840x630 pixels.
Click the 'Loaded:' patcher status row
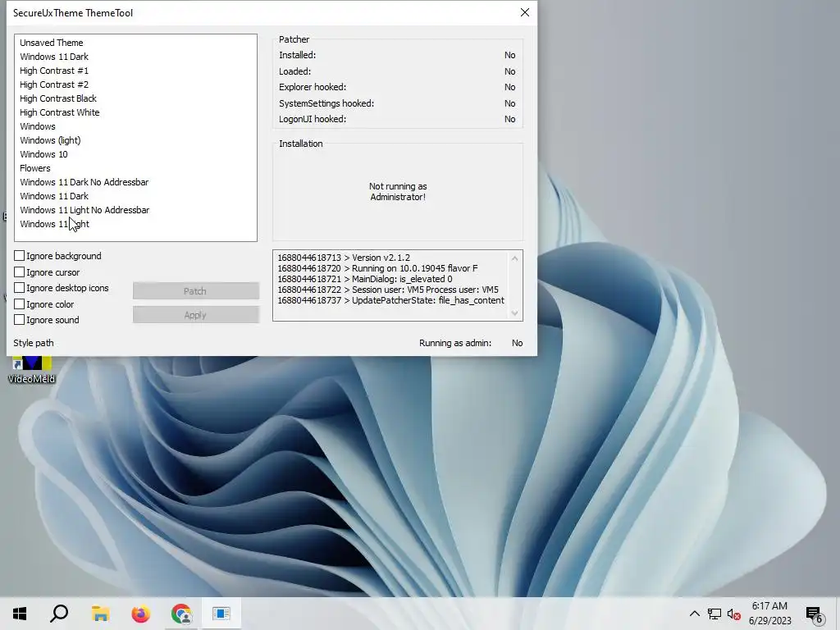pyautogui.click(x=397, y=71)
